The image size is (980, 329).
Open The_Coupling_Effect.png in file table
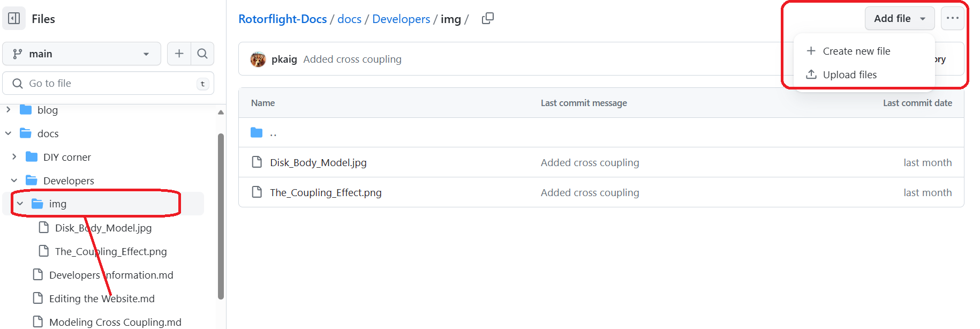326,193
